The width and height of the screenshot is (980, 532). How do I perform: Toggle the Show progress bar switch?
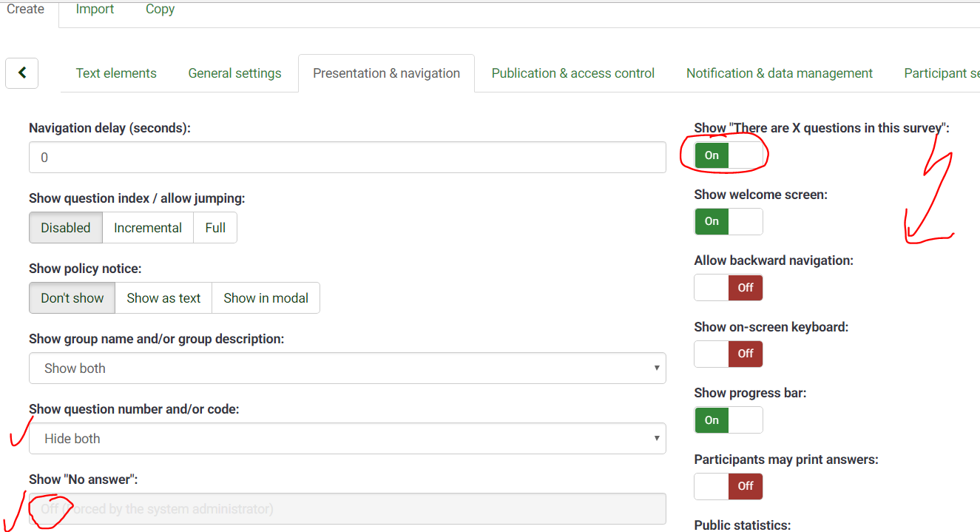coord(728,420)
